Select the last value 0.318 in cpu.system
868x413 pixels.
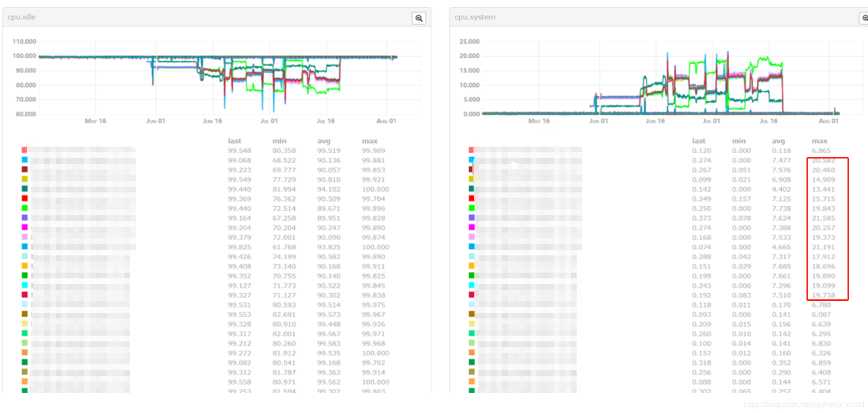point(702,362)
